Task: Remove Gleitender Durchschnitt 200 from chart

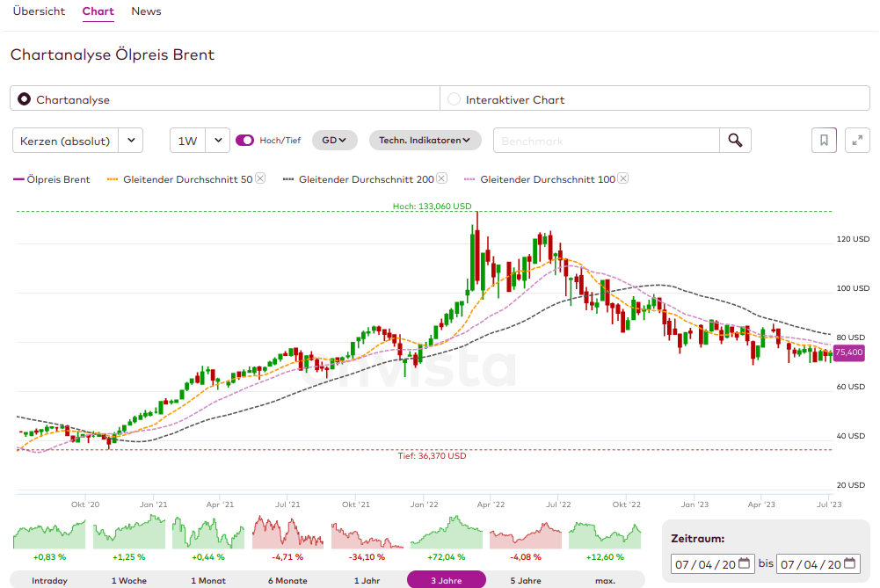Action: click(441, 178)
